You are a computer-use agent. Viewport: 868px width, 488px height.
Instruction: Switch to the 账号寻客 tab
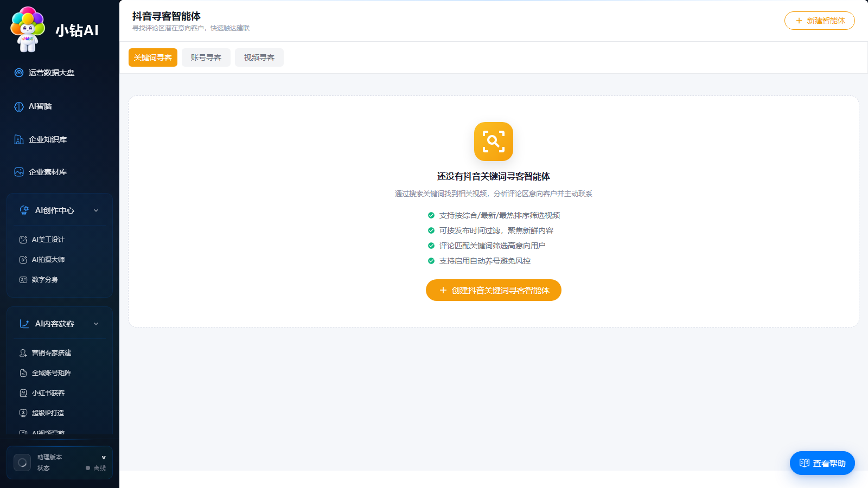pos(206,57)
